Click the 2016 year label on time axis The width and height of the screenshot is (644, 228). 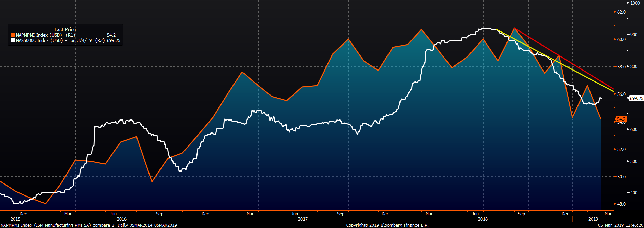click(122, 219)
